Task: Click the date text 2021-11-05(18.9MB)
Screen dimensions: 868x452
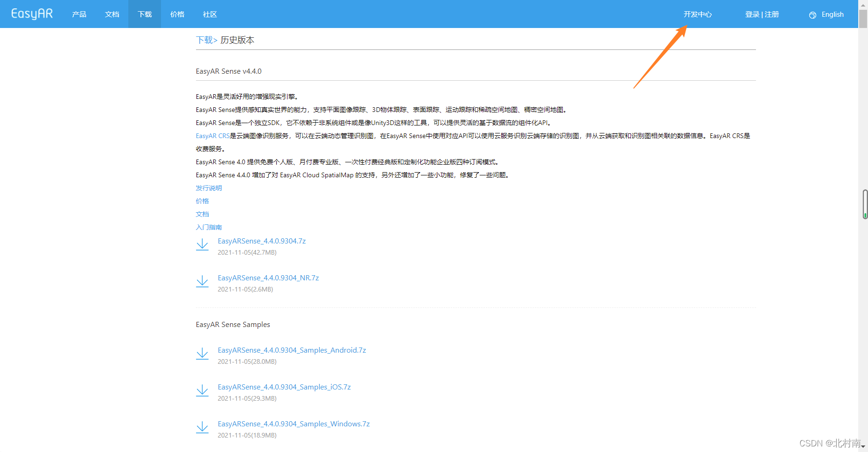Action: [247, 435]
